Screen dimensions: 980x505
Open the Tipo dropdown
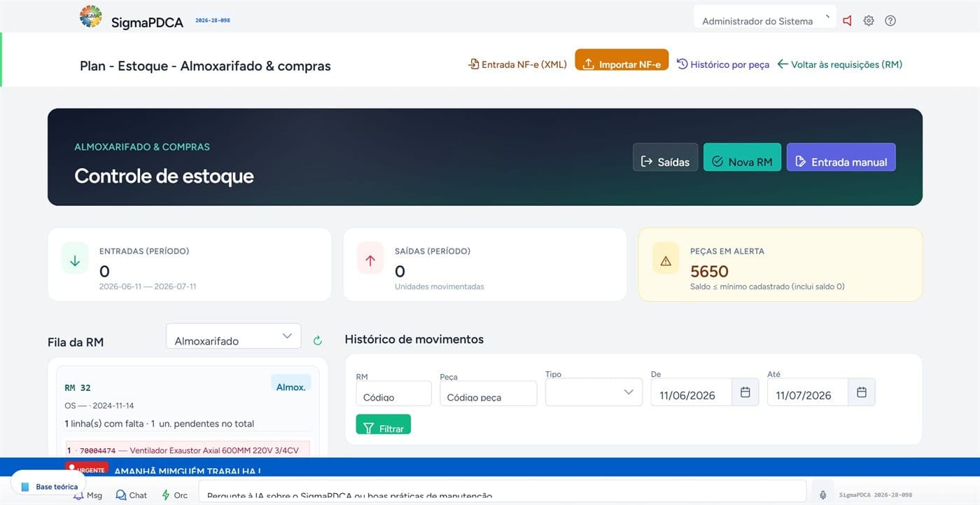tap(594, 392)
